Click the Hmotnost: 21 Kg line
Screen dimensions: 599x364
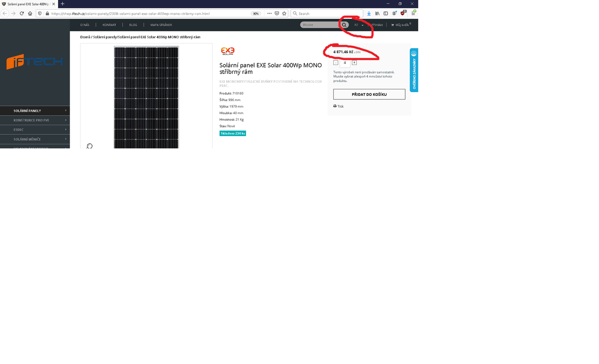point(231,120)
